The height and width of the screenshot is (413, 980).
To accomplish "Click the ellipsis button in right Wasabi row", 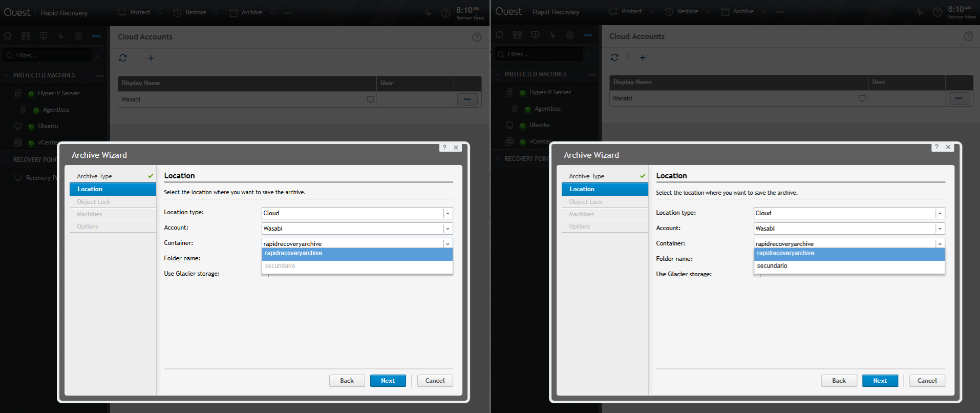I will click(958, 98).
